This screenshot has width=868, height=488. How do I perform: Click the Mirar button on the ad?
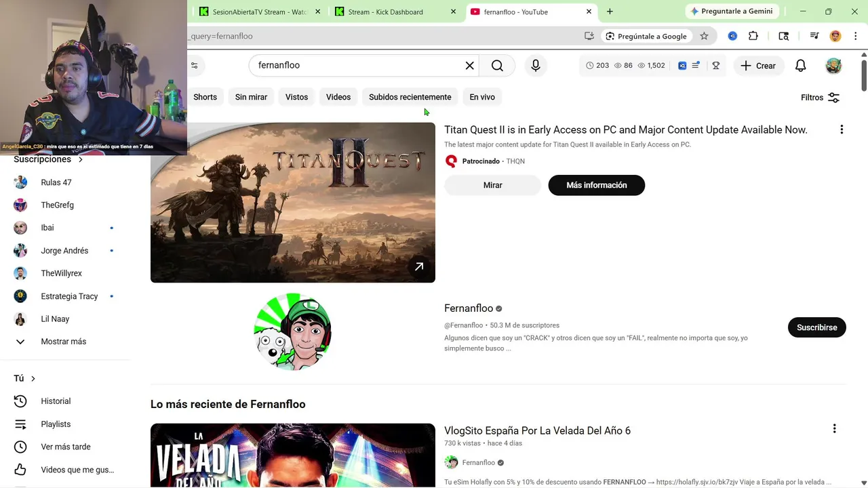(x=492, y=185)
